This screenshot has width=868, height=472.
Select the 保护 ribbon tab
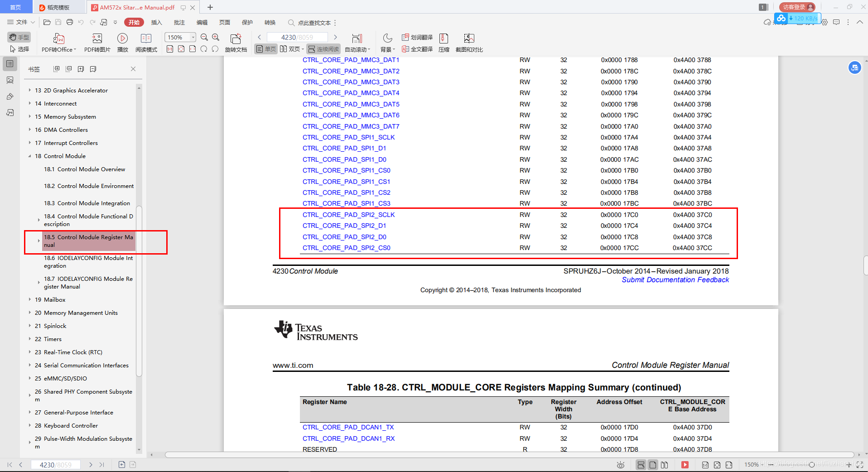[x=247, y=22]
